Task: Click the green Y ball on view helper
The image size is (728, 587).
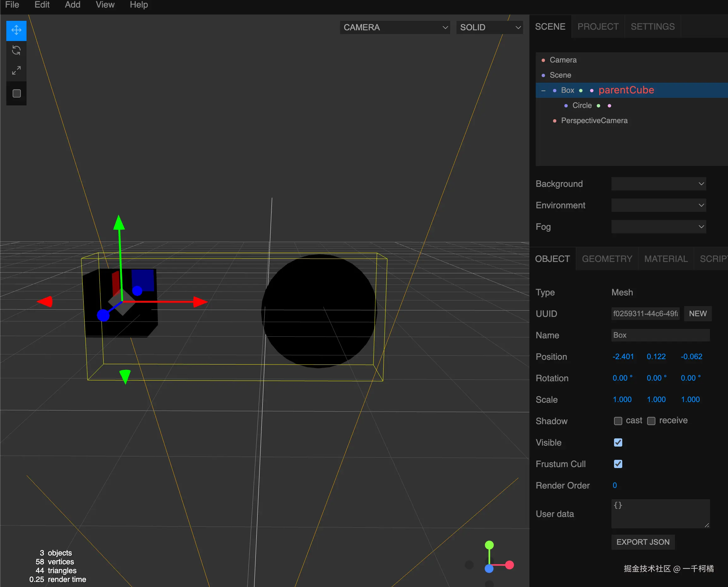Action: click(x=489, y=545)
